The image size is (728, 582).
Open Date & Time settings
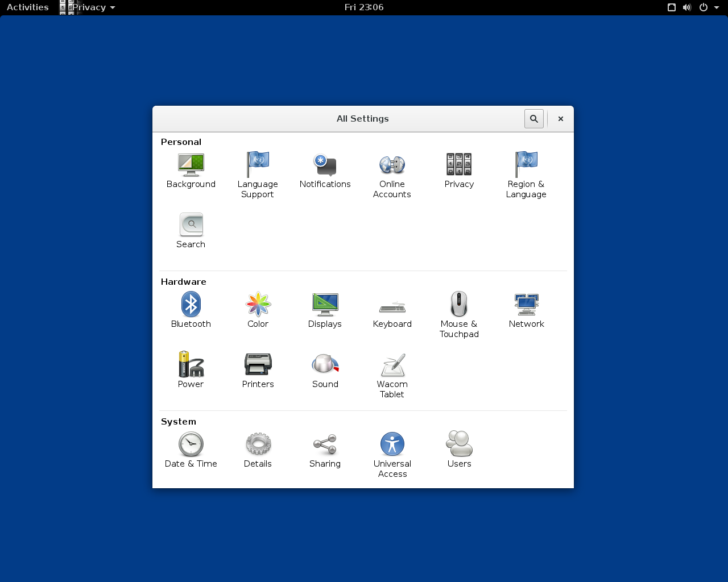click(191, 450)
